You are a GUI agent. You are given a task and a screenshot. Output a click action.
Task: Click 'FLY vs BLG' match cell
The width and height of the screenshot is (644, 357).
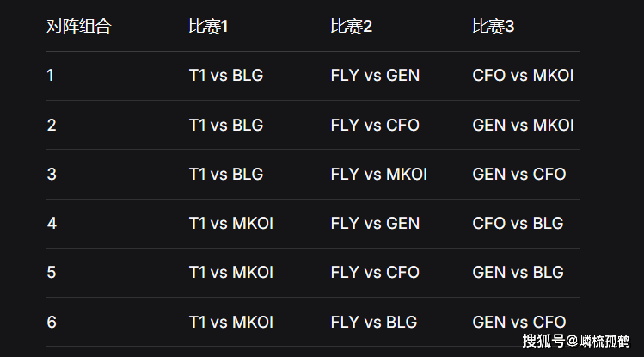(373, 323)
